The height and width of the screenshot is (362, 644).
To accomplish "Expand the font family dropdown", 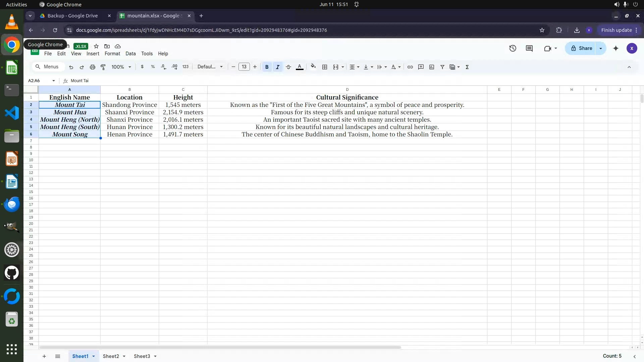I will point(210,67).
